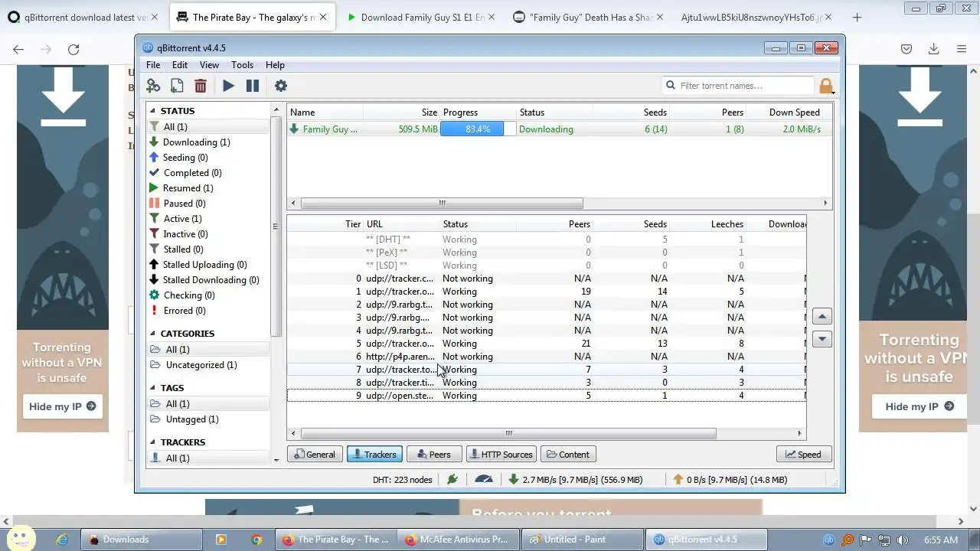Filter by Seeding (0) status
Screen dimensions: 980x551
tap(185, 158)
